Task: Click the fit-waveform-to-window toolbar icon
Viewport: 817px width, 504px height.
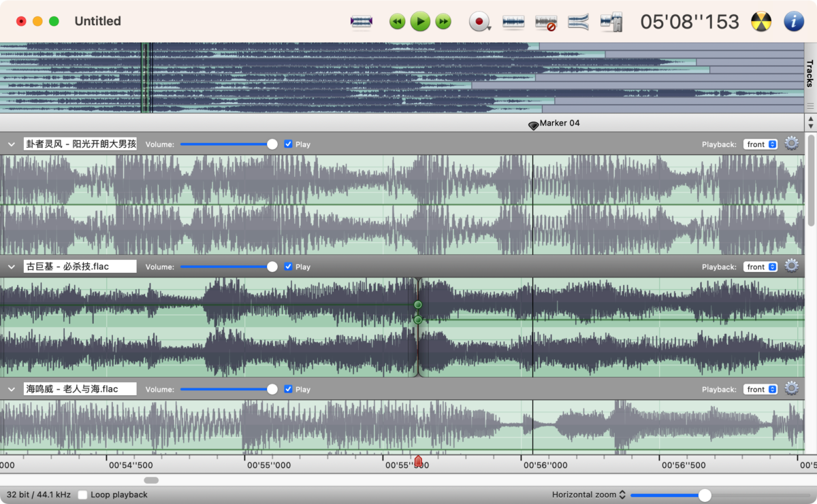Action: point(362,22)
